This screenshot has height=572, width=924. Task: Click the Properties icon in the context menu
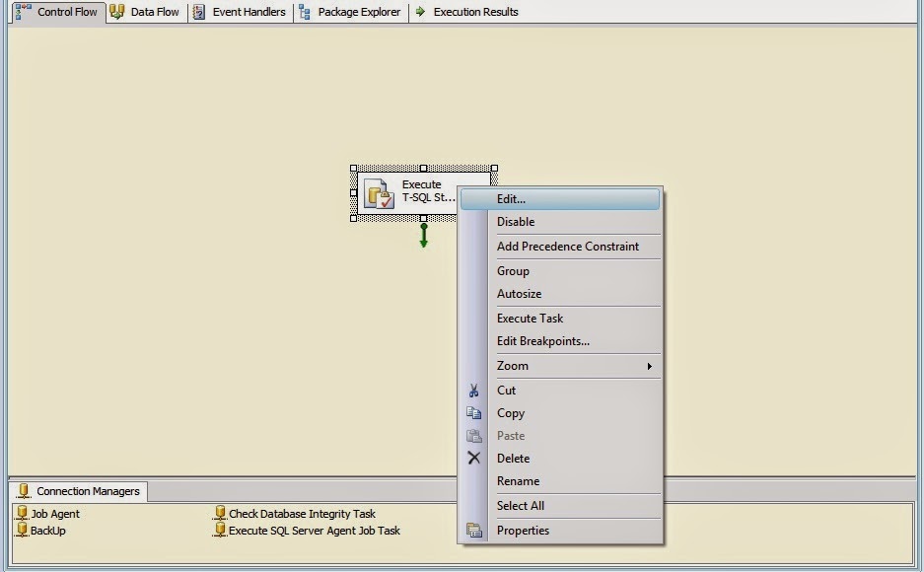[x=475, y=530]
